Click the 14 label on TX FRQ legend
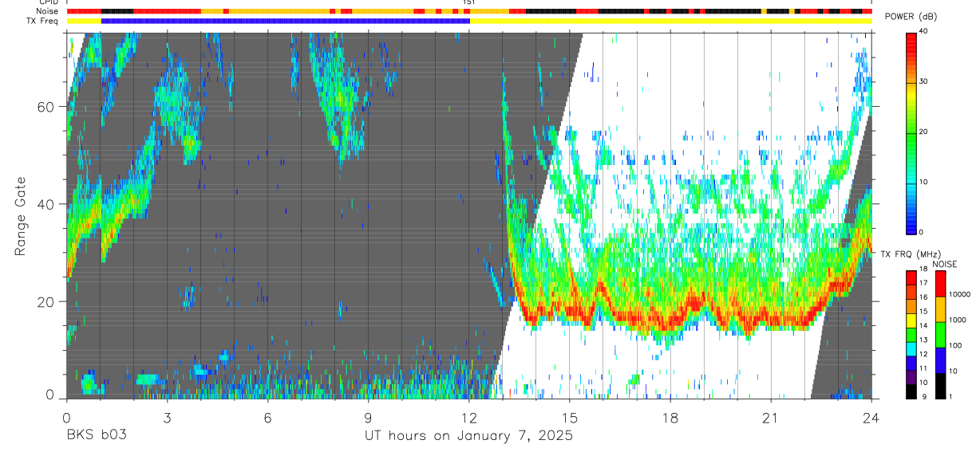This screenshot has width=980, height=452. click(x=923, y=325)
